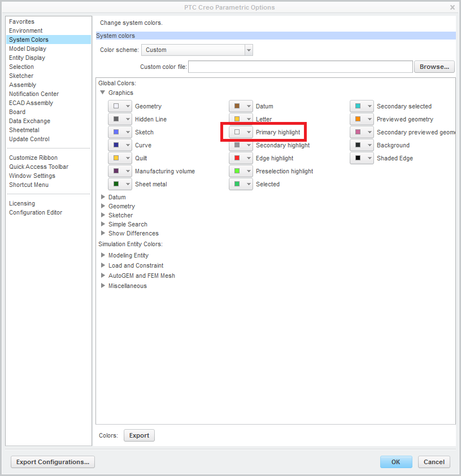Collapse the Graphics section
461x476 pixels.
(x=103, y=93)
